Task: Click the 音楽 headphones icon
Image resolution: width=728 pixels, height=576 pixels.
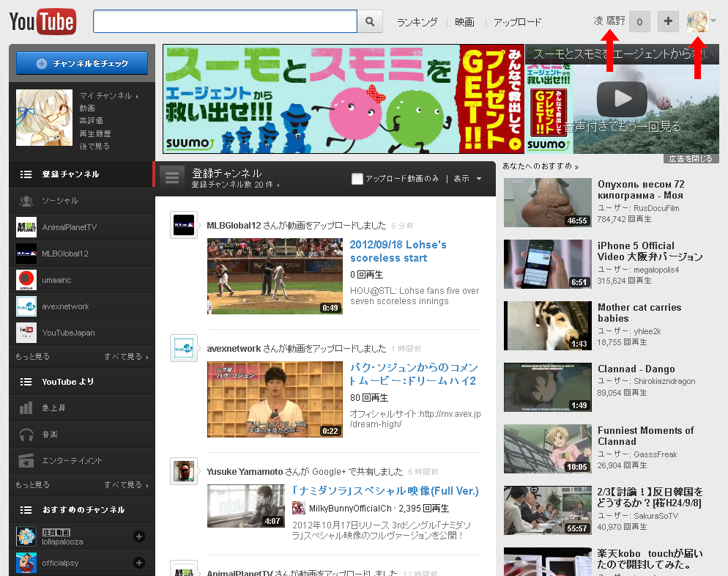Action: point(26,435)
